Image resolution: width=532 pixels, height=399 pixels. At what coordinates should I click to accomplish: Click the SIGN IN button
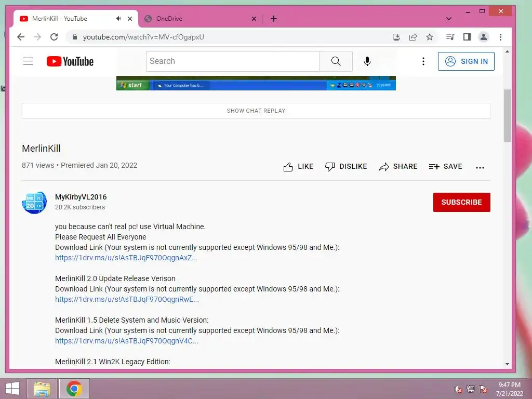pyautogui.click(x=466, y=61)
